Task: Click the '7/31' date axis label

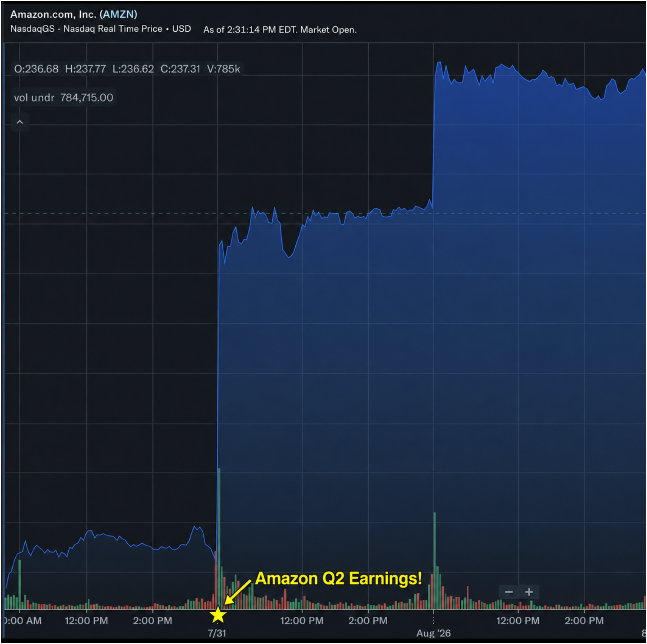Action: click(x=217, y=633)
